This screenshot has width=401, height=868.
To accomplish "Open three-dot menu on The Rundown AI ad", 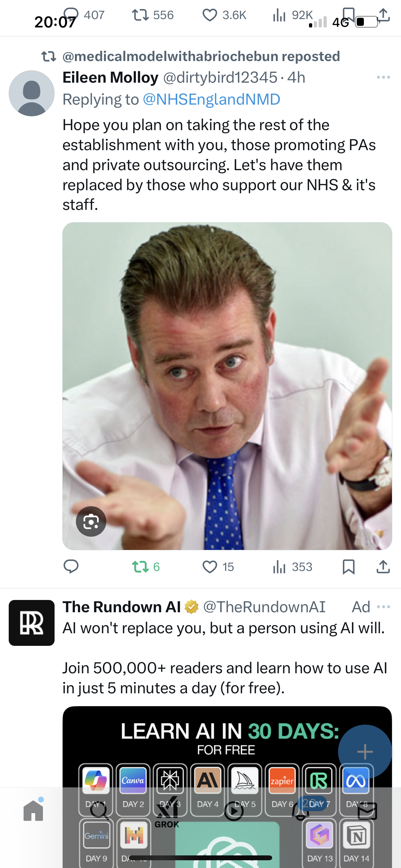I will [x=384, y=607].
